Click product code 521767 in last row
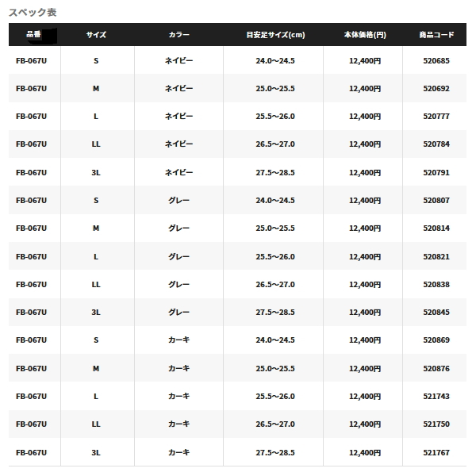This screenshot has height=476, width=476. coord(436,453)
